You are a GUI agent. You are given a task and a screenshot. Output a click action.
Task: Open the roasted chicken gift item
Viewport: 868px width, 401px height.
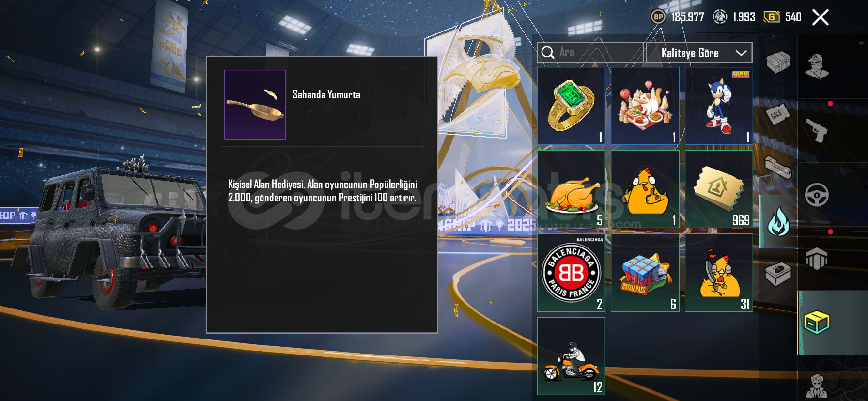[571, 189]
